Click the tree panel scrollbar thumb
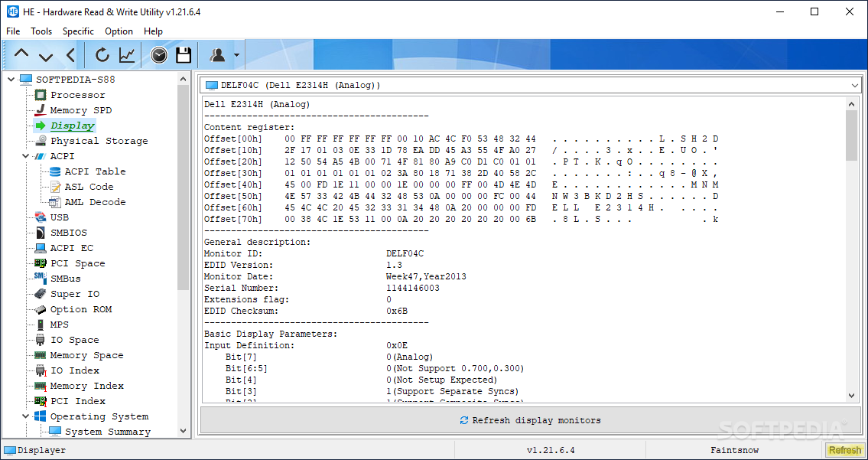The width and height of the screenshot is (868, 460). (x=184, y=188)
